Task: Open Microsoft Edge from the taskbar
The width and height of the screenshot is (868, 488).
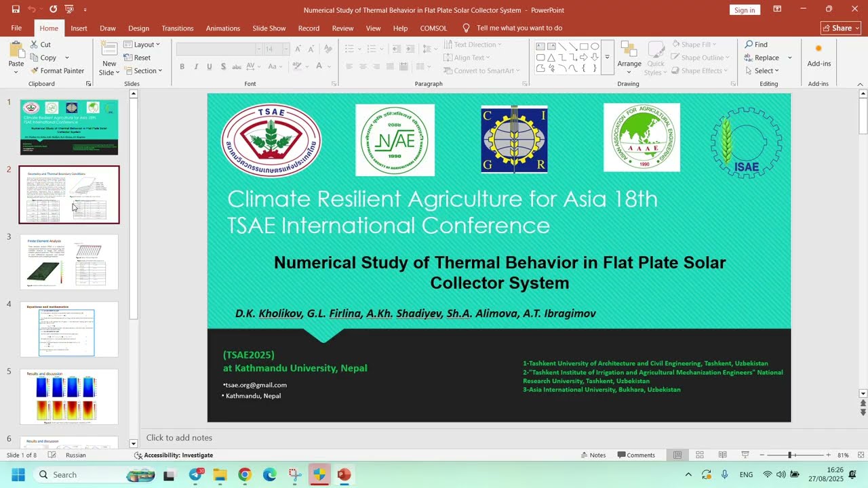Action: tap(269, 474)
